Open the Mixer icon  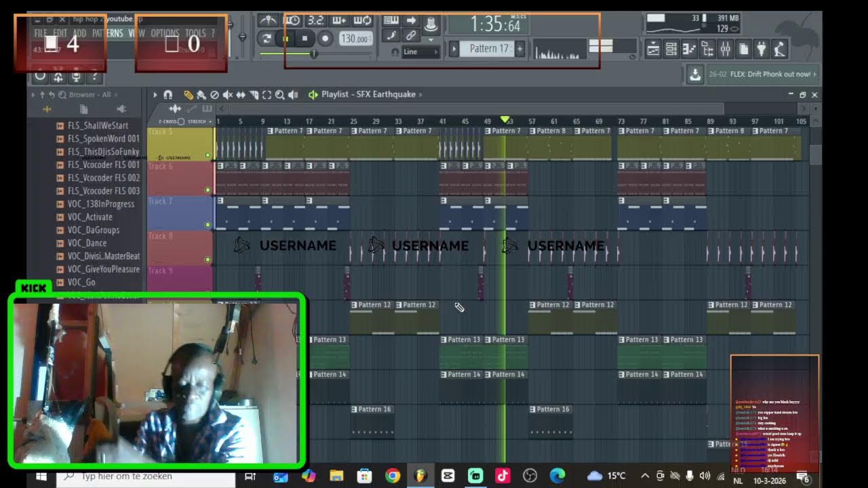725,49
